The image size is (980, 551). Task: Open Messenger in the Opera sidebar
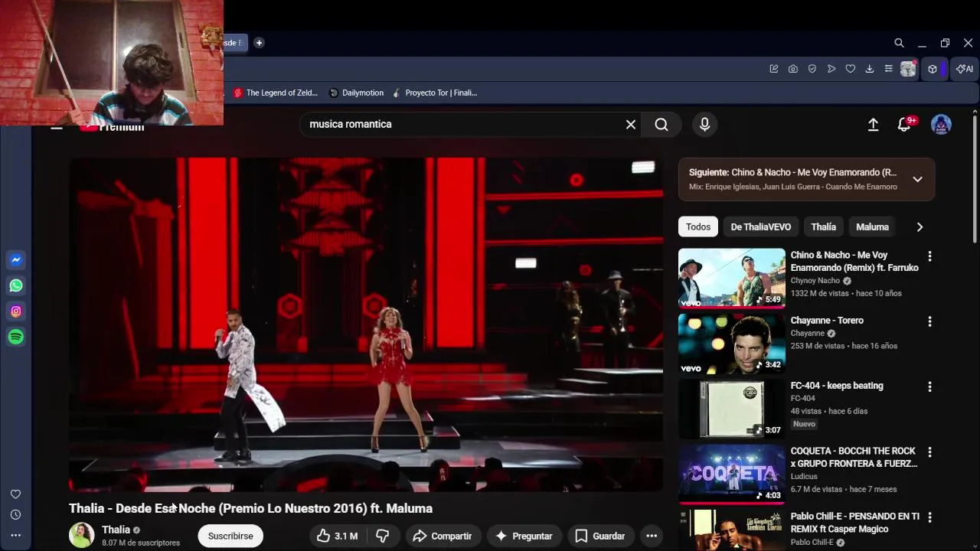tap(16, 260)
